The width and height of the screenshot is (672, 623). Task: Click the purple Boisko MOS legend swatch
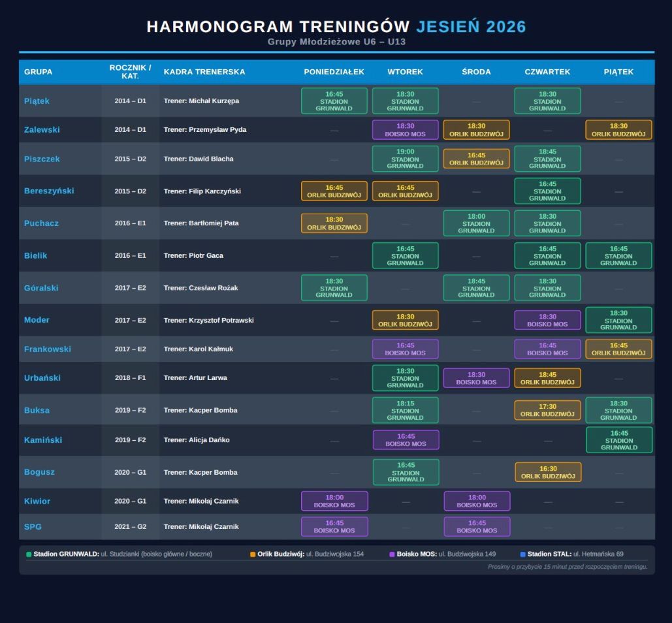pos(392,554)
